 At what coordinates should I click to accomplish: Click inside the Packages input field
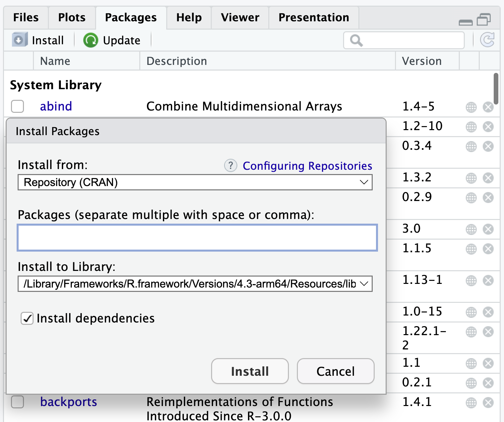[197, 237]
